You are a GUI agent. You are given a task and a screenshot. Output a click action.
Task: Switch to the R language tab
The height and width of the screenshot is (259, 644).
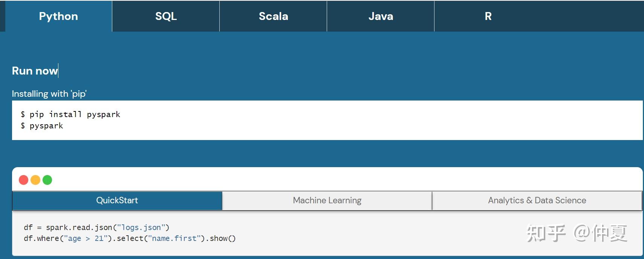pos(488,16)
